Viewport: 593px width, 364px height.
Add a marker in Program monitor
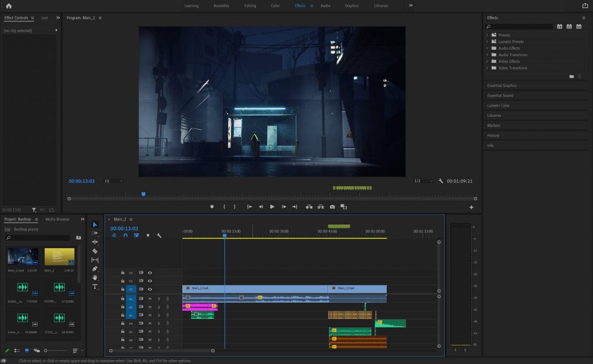click(212, 207)
